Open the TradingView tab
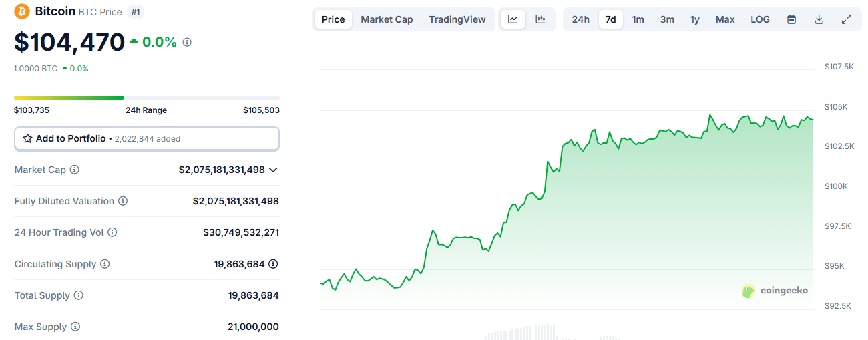 457,19
